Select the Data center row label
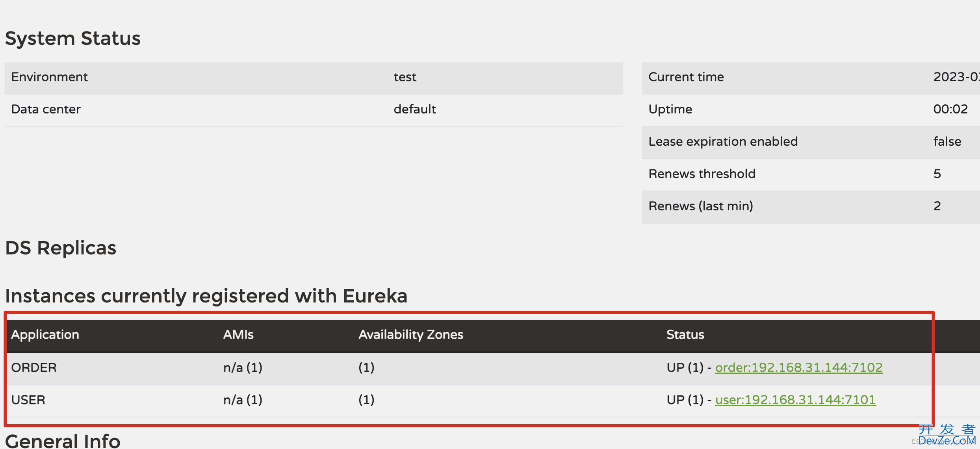The image size is (980, 449). click(46, 109)
